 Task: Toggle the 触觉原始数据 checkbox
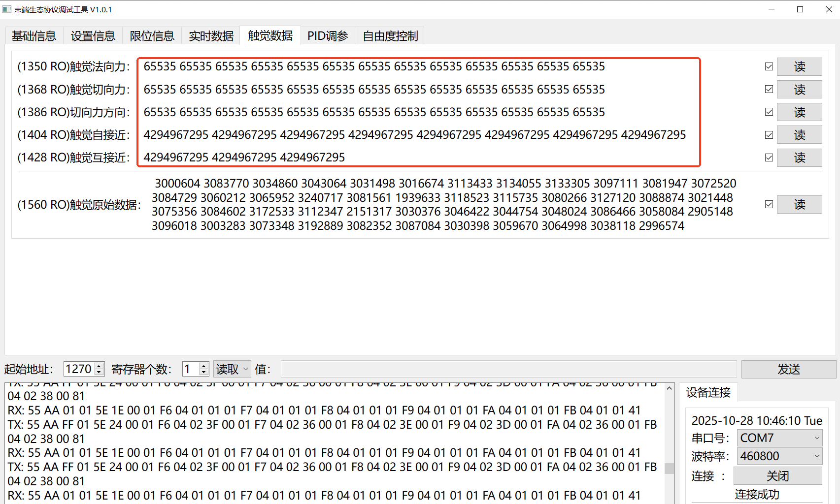(x=769, y=204)
